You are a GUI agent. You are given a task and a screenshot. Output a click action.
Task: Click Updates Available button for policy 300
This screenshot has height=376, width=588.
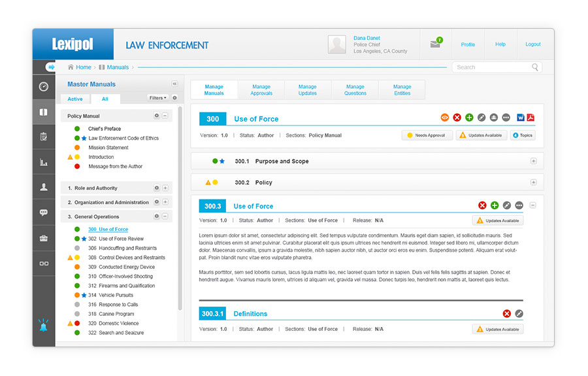[x=482, y=135]
